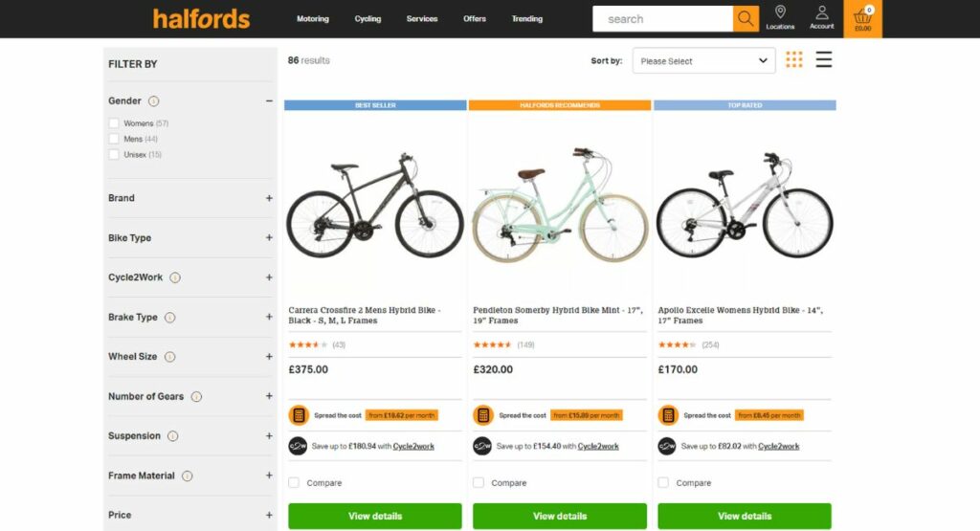Open the shopping basket icon

pyautogui.click(x=862, y=18)
